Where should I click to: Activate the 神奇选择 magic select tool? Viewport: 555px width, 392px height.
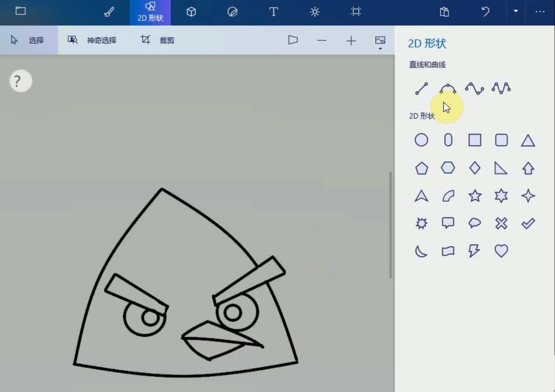point(92,40)
